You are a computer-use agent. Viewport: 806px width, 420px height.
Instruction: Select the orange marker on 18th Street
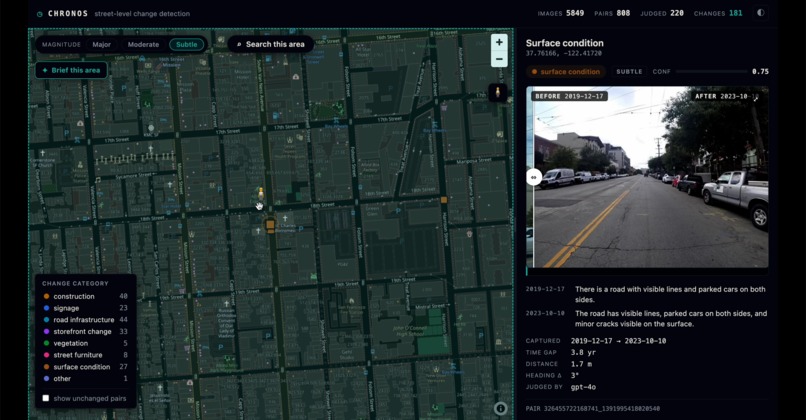(x=270, y=225)
